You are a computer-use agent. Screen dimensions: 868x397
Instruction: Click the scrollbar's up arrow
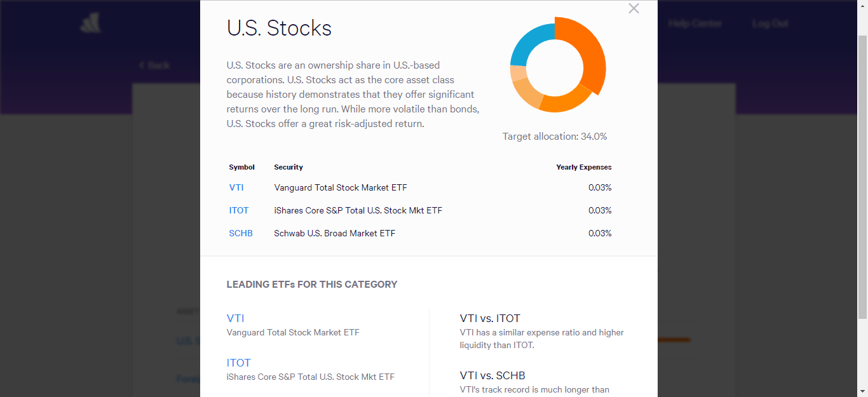(862, 4)
